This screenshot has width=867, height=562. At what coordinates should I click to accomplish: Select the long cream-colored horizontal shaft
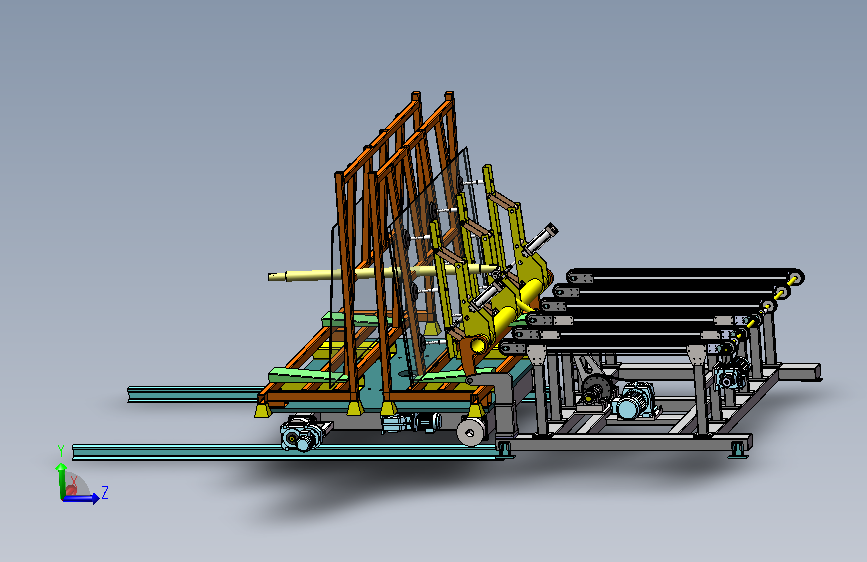[x=382, y=273]
